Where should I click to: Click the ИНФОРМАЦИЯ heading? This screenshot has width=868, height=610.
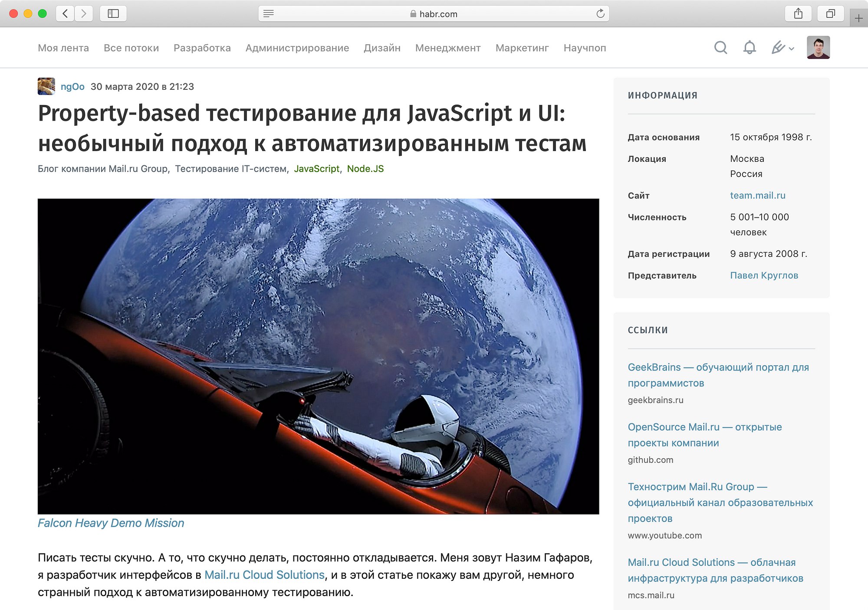[663, 95]
